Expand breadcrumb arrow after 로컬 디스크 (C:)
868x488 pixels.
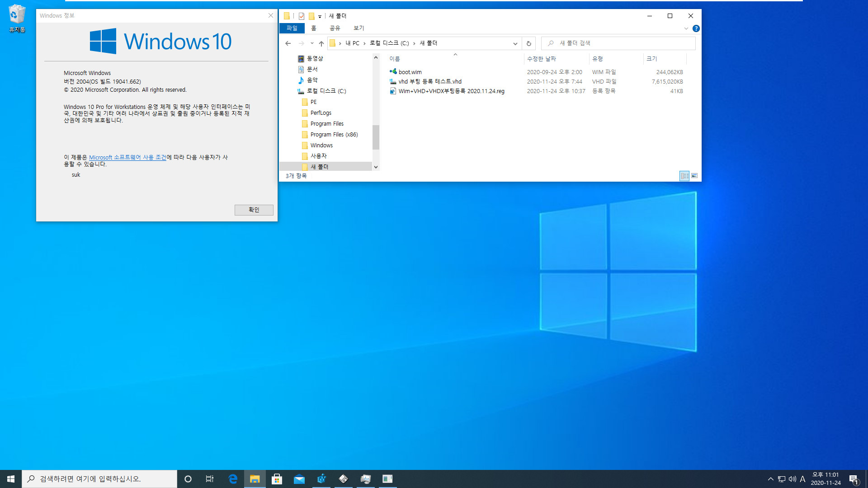point(414,43)
